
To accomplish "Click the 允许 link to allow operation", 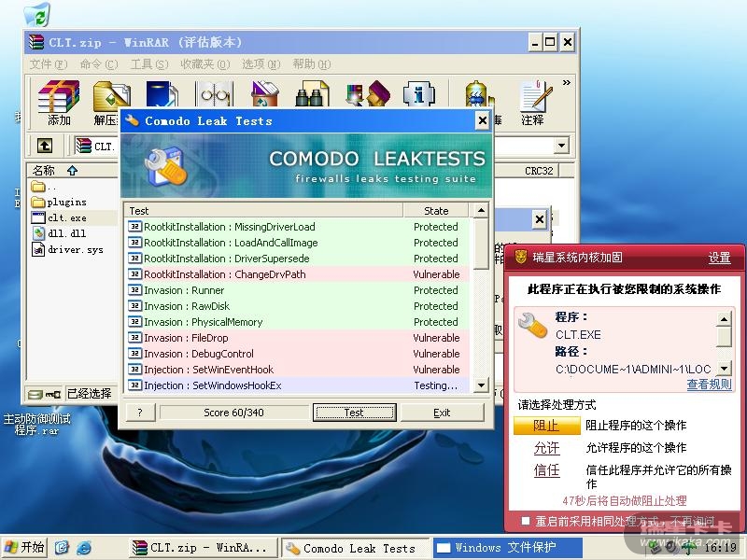I will click(546, 448).
